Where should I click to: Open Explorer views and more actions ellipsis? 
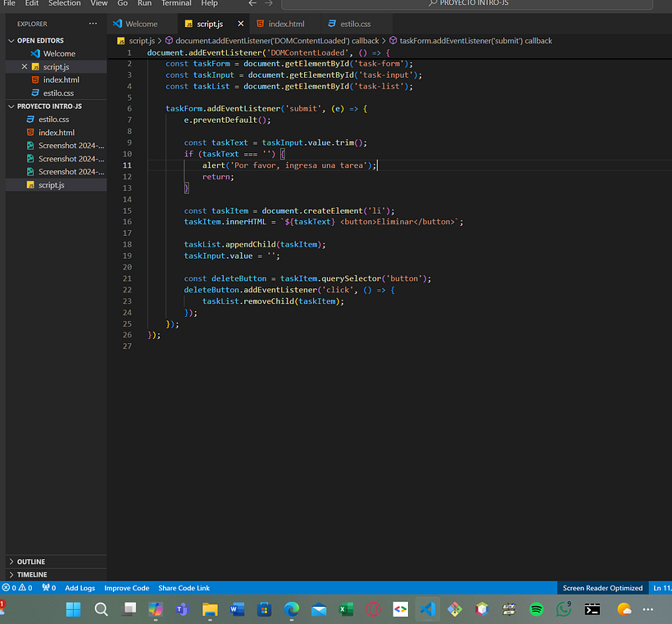(x=93, y=24)
